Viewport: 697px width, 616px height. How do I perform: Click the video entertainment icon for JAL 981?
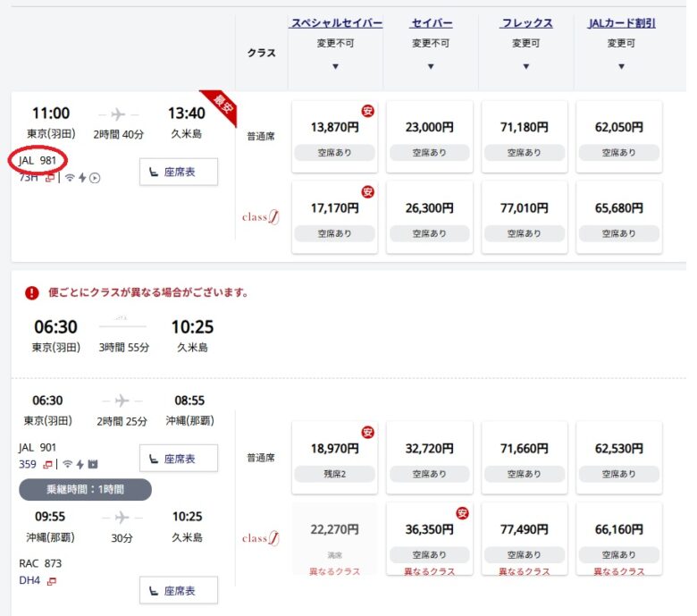pyautogui.click(x=95, y=178)
